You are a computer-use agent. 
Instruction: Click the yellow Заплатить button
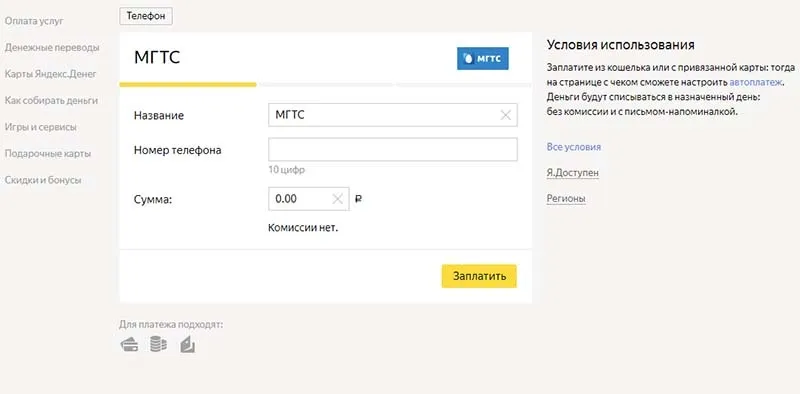tap(479, 276)
